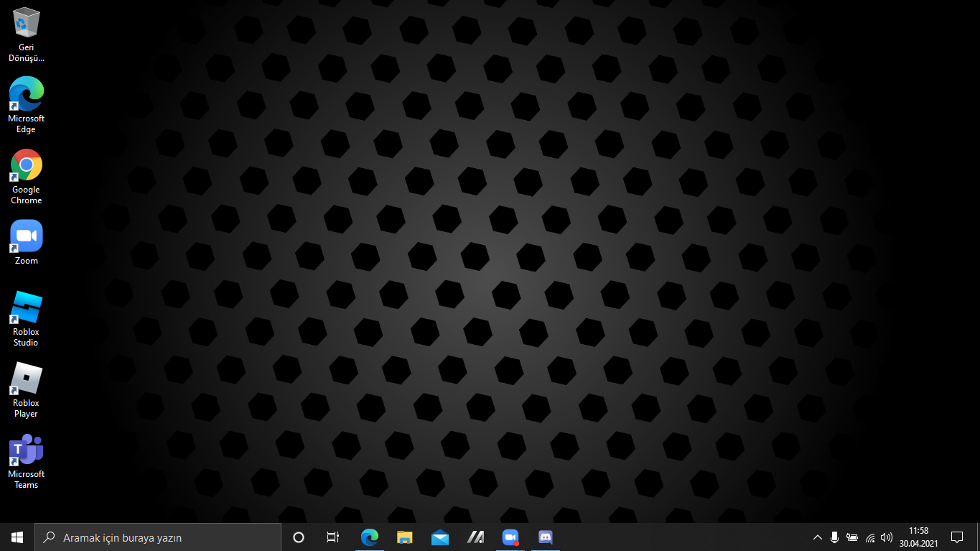This screenshot has height=551, width=980.
Task: Select the Roblox Studio desktop shortcut
Action: pos(27,319)
